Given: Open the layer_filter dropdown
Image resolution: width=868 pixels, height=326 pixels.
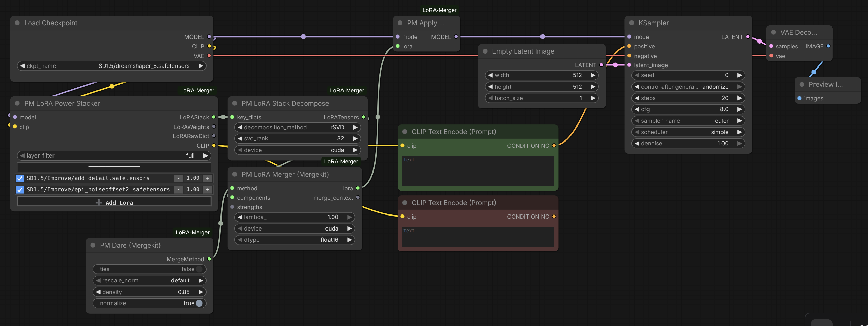Looking at the screenshot, I should coord(114,155).
